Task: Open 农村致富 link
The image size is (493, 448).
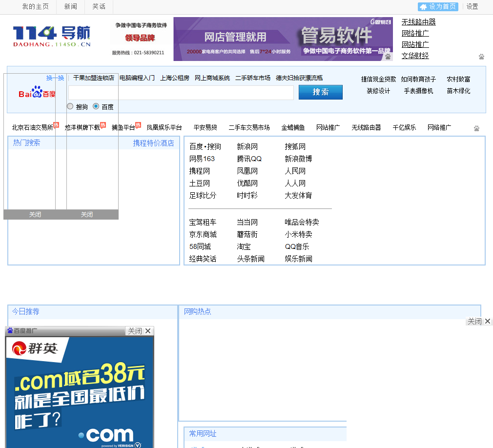Action: (458, 79)
